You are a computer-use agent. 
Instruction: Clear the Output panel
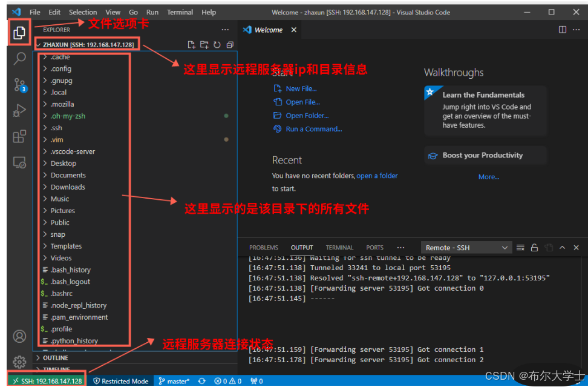(x=520, y=247)
